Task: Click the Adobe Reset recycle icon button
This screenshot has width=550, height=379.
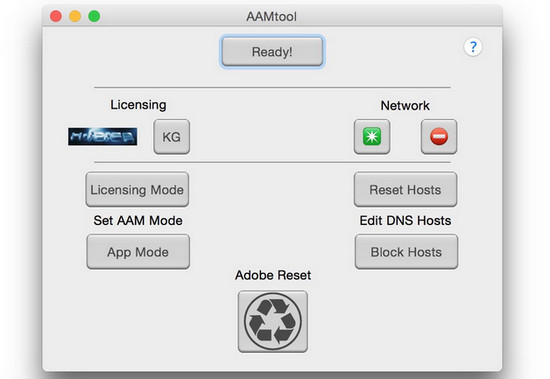Action: [273, 321]
